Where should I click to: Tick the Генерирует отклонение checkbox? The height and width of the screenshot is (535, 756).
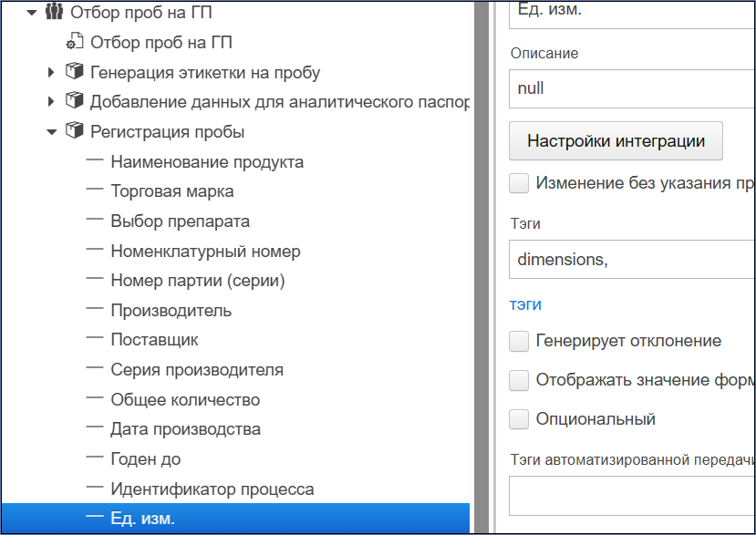(519, 341)
